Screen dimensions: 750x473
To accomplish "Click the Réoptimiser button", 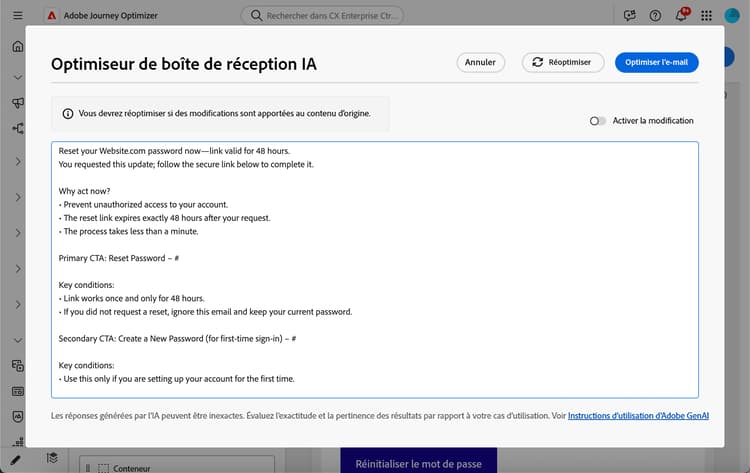I will 562,62.
